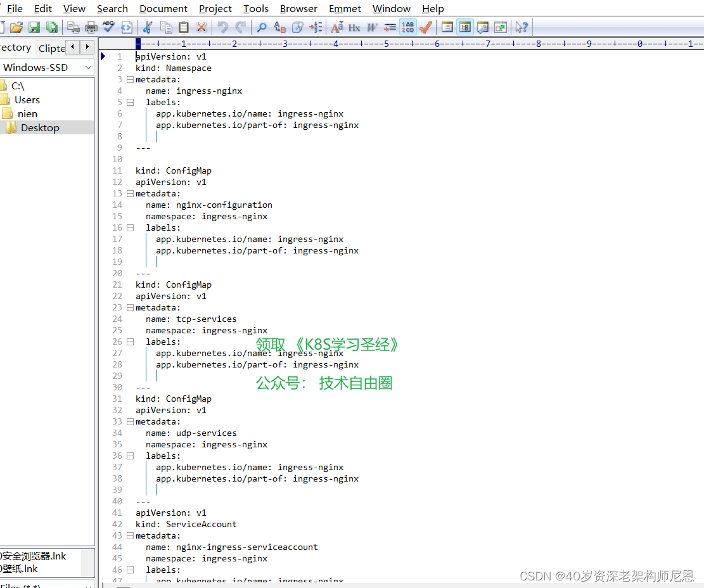Image resolution: width=704 pixels, height=588 pixels.
Task: Collapse the labels fold at line 36
Action: [x=130, y=456]
